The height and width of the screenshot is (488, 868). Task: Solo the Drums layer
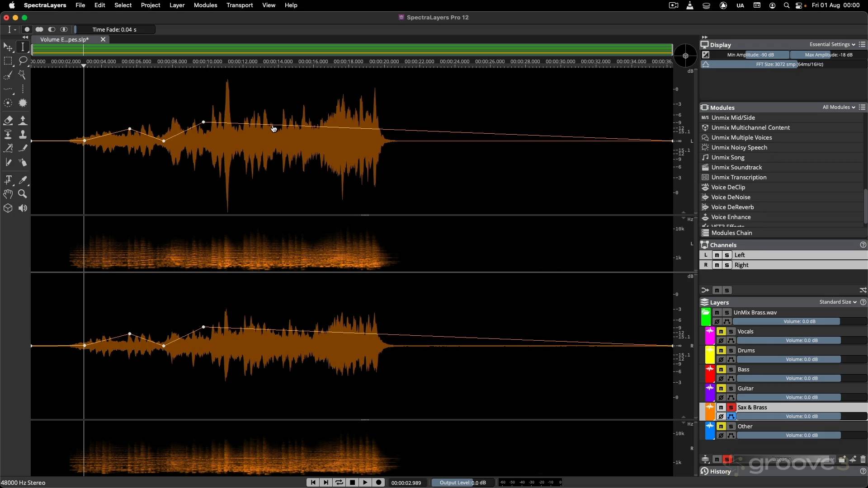pos(731,351)
